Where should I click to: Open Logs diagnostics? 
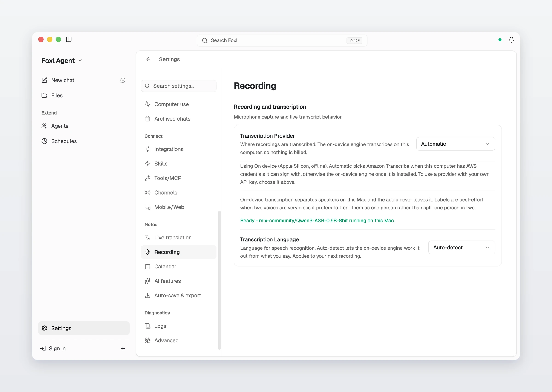click(178, 326)
